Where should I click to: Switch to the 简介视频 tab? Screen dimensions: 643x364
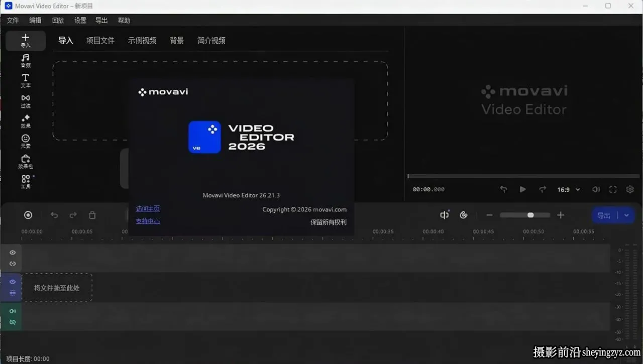tap(211, 41)
